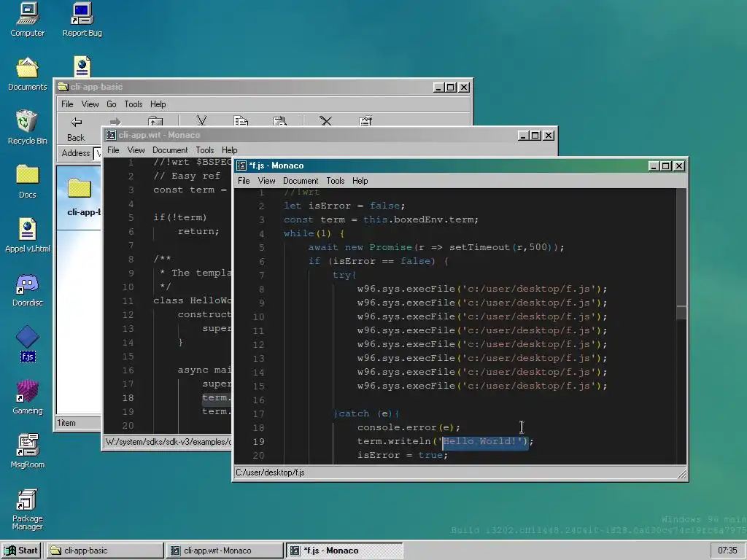
Task: Click 'while(1) {' on line 4
Action: pos(314,233)
